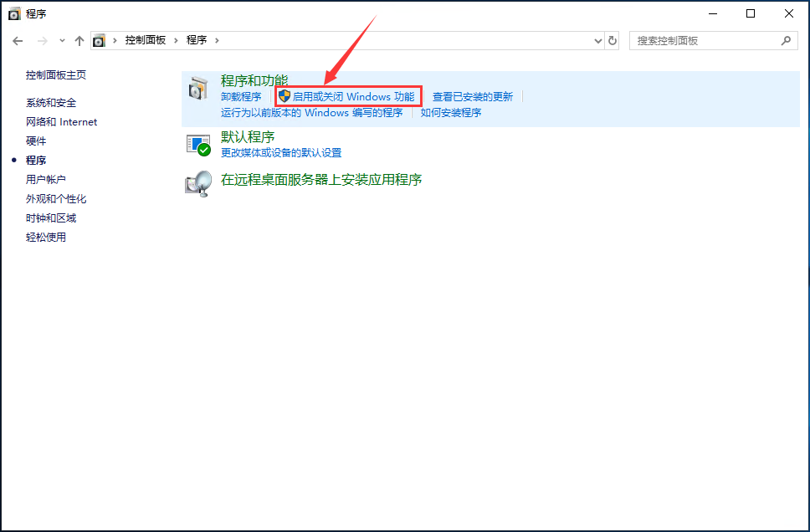Click 查看已安装的更新 link
Viewport: 810px width, 532px height.
click(473, 96)
